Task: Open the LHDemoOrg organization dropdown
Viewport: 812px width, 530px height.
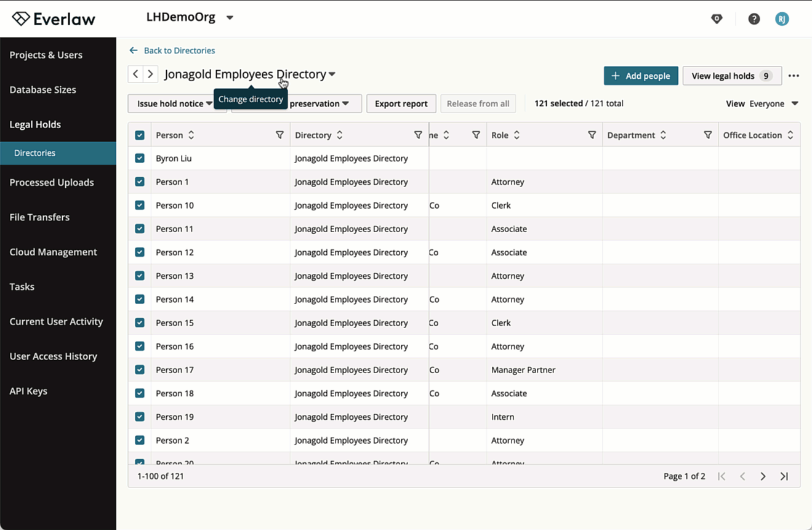Action: (x=190, y=17)
